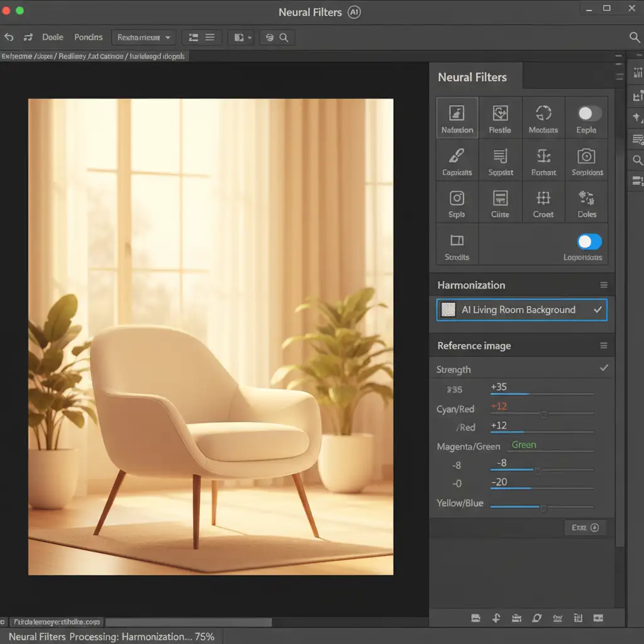Viewport: 644px width, 644px height.
Task: Open the Poncins menu
Action: coord(88,38)
